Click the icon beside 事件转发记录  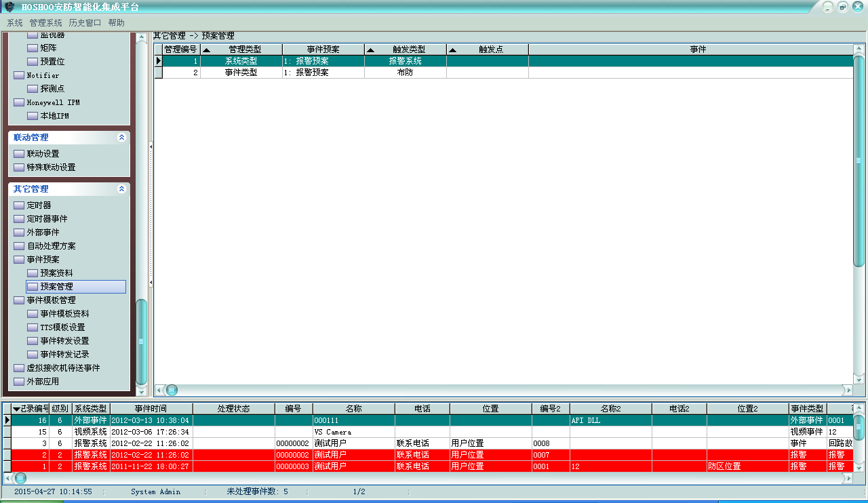[33, 355]
